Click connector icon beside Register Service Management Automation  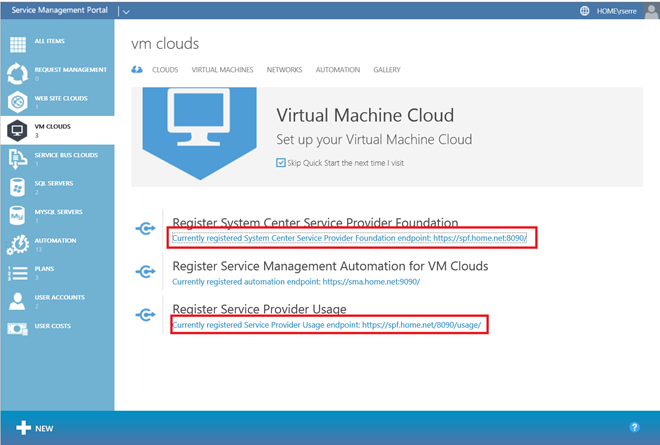[146, 272]
